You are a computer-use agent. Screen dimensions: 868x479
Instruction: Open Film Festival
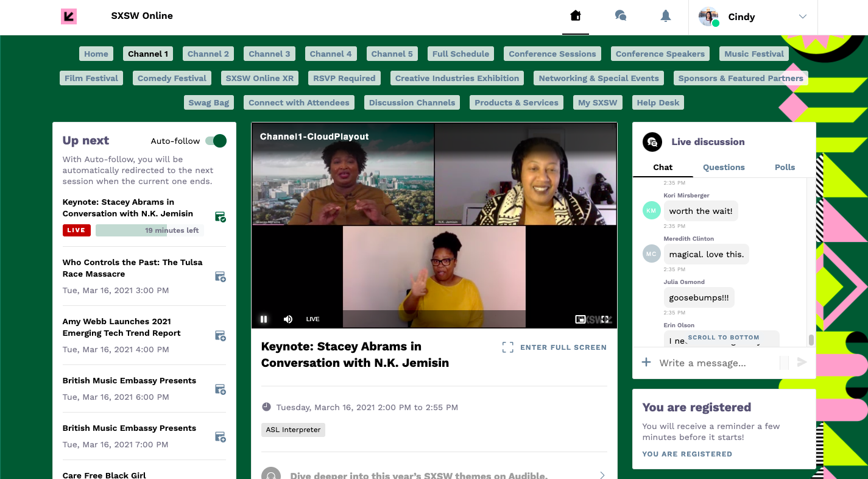(91, 78)
